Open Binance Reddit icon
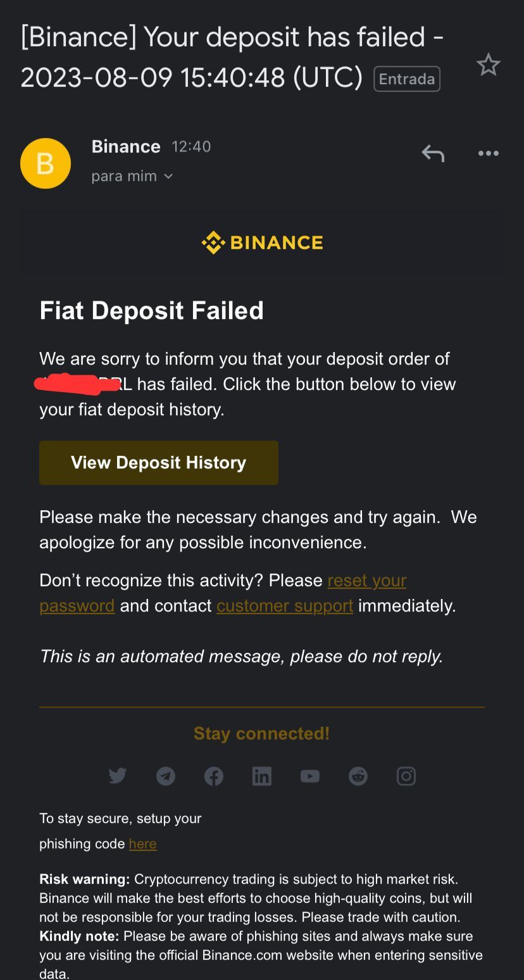Image resolution: width=524 pixels, height=980 pixels. coord(358,776)
